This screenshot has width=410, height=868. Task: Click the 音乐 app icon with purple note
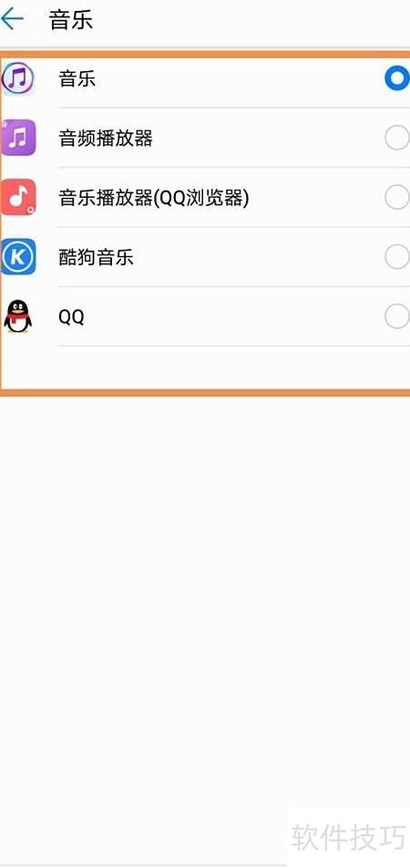click(18, 78)
